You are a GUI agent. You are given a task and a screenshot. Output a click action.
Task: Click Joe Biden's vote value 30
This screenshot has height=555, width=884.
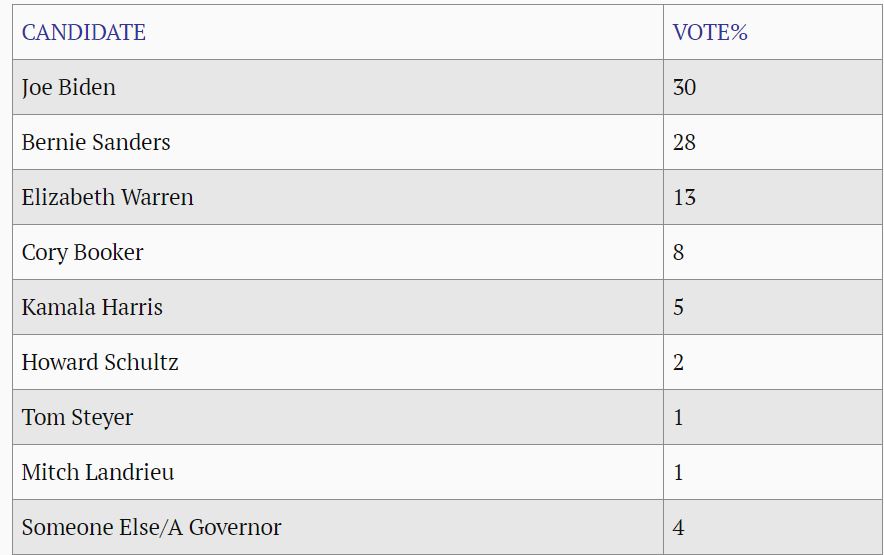(684, 87)
